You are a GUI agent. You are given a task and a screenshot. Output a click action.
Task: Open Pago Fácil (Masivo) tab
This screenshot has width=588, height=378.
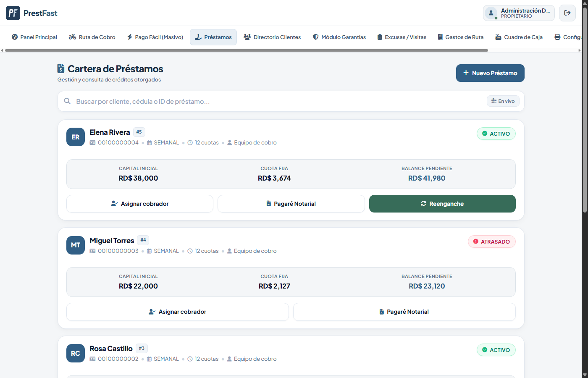155,37
